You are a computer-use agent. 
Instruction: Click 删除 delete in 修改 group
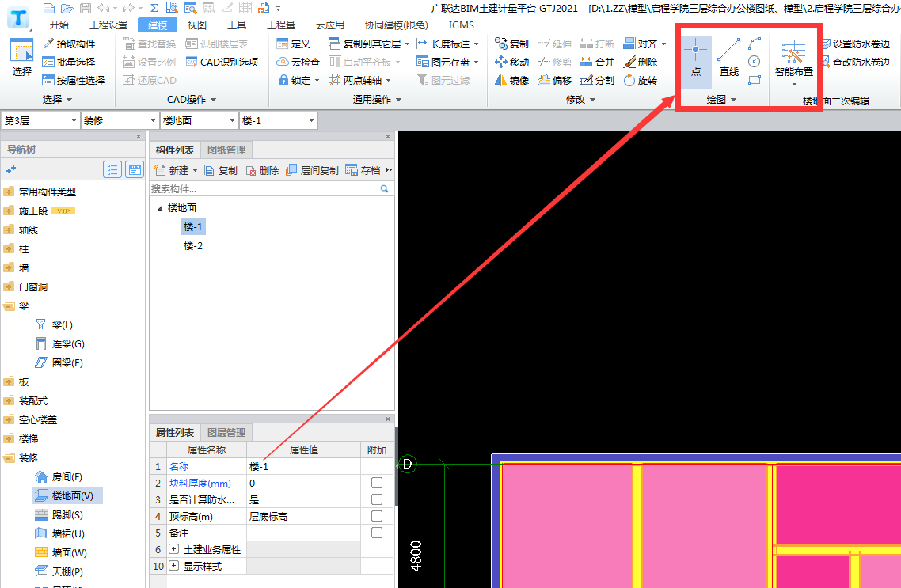(x=641, y=62)
